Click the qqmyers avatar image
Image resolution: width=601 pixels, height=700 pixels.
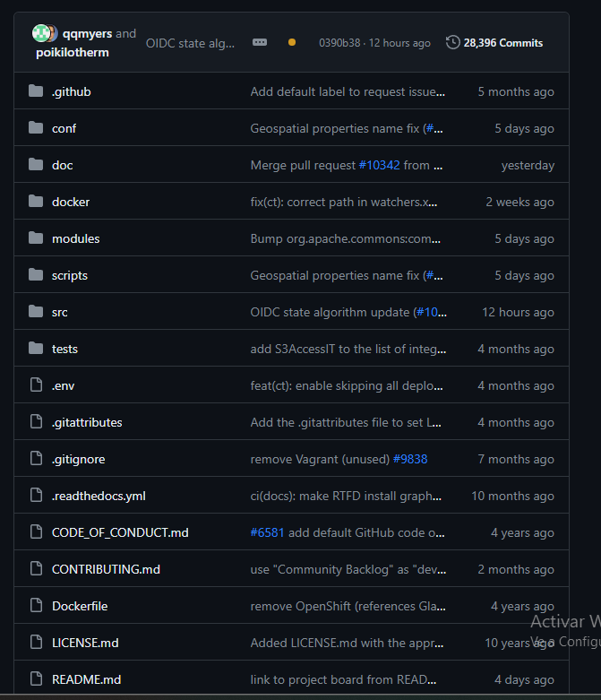(x=41, y=33)
